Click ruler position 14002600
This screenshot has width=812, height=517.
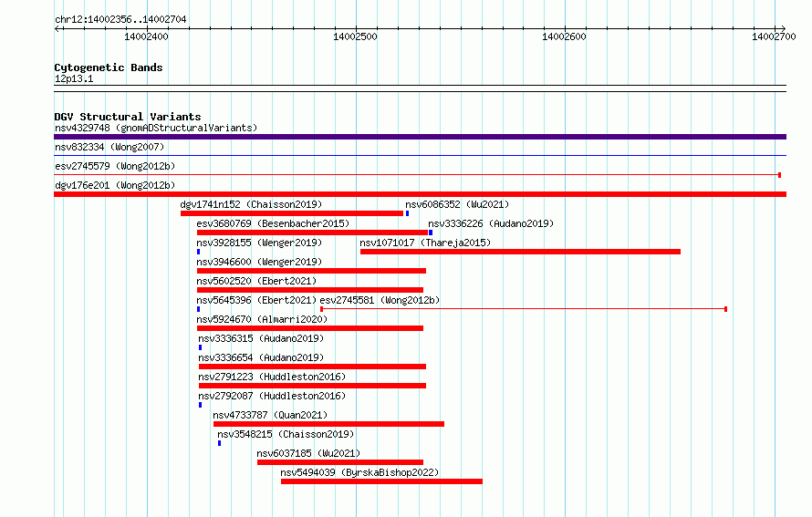(564, 36)
